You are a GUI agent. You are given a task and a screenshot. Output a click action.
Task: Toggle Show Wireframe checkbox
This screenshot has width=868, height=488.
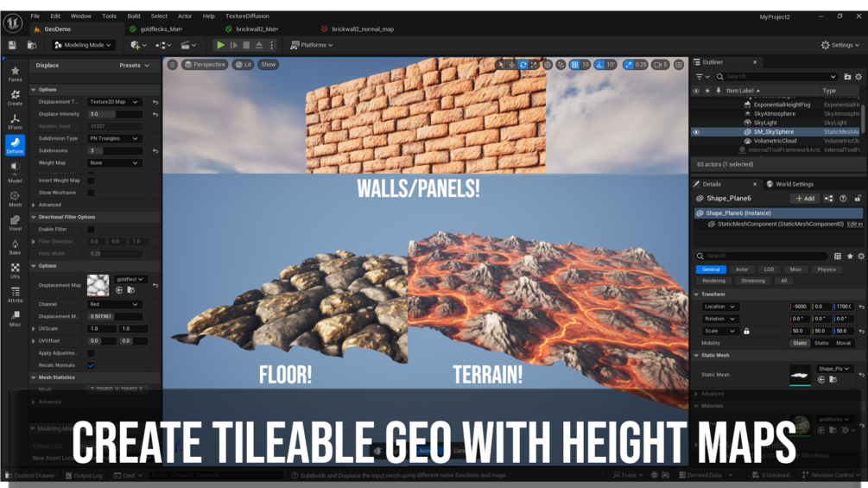[x=91, y=193]
